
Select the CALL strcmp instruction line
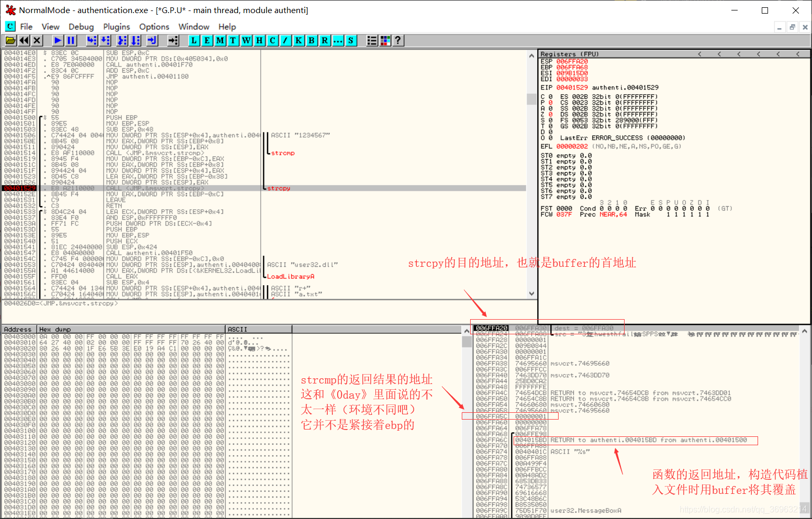(x=264, y=153)
